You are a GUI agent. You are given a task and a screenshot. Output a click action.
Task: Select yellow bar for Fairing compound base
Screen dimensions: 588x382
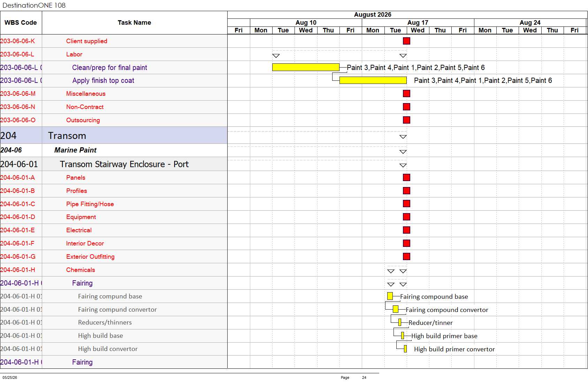click(x=390, y=296)
